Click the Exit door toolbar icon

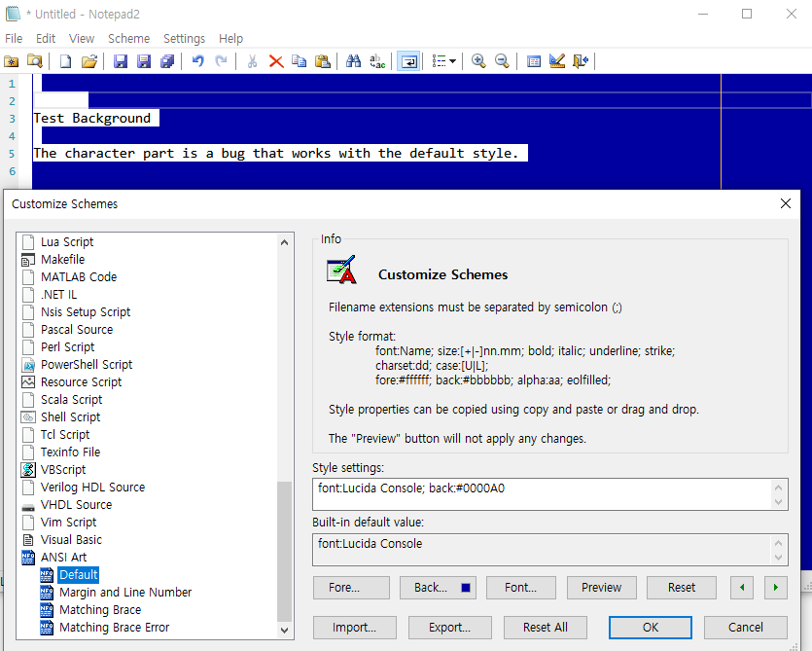(x=581, y=61)
